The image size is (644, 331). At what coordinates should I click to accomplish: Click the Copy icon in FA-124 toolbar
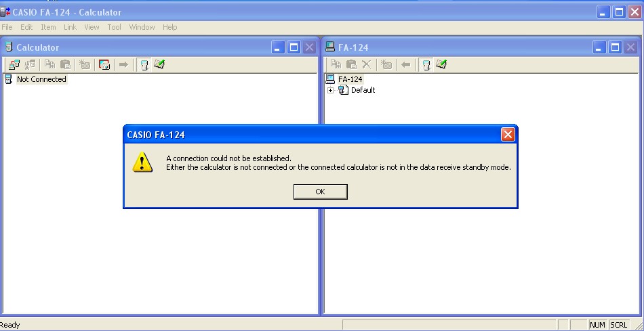[x=336, y=64]
